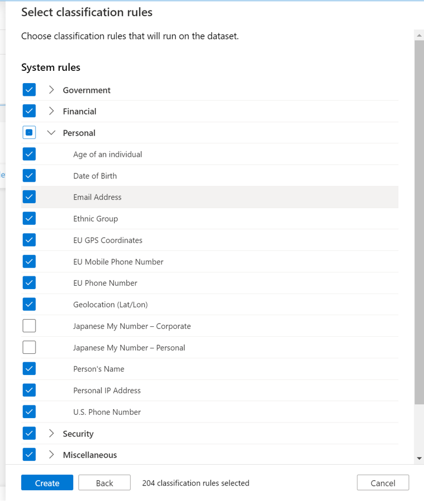Expand the Miscellaneous category chevron
The height and width of the screenshot is (504, 424).
(x=51, y=455)
